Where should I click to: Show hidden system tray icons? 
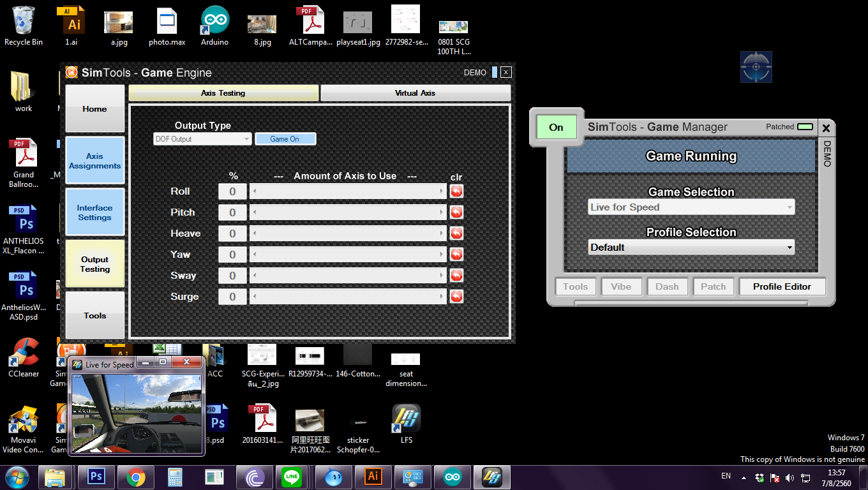tap(744, 477)
